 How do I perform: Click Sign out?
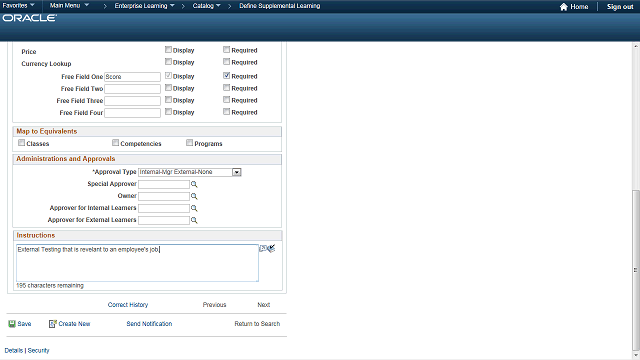[620, 7]
